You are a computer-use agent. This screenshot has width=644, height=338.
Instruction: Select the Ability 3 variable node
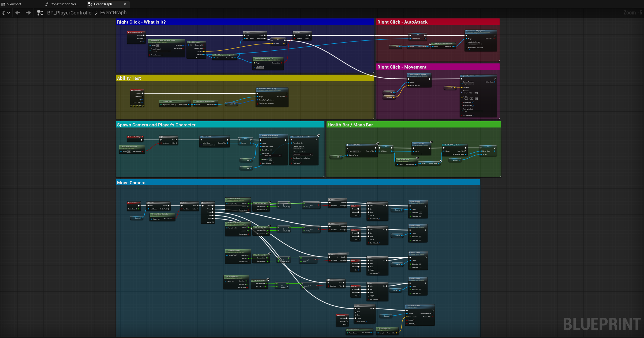pos(231,104)
